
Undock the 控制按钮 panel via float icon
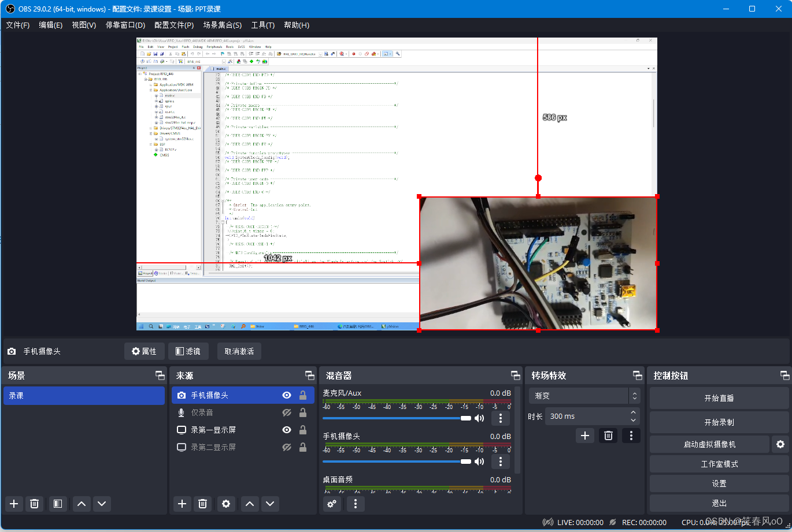[x=784, y=375]
